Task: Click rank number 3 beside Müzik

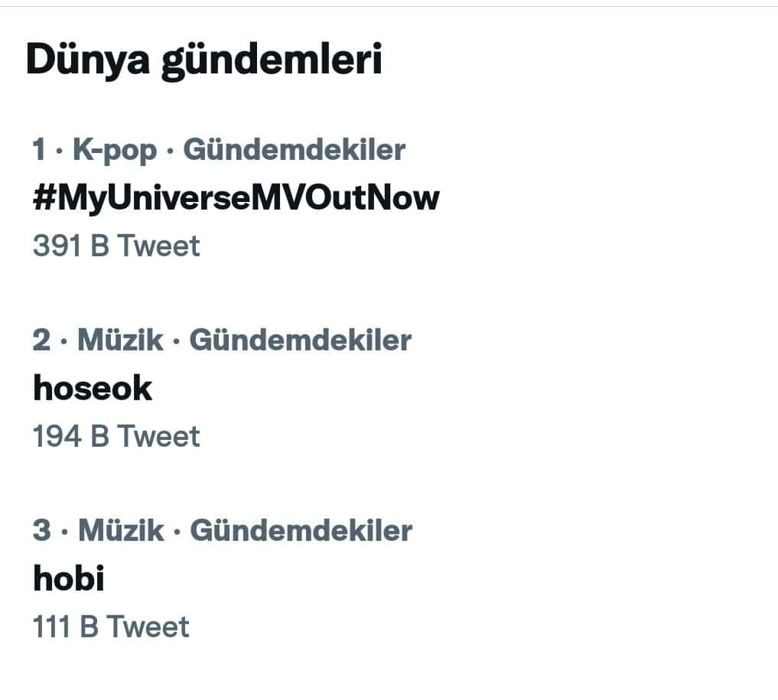Action: point(41,531)
